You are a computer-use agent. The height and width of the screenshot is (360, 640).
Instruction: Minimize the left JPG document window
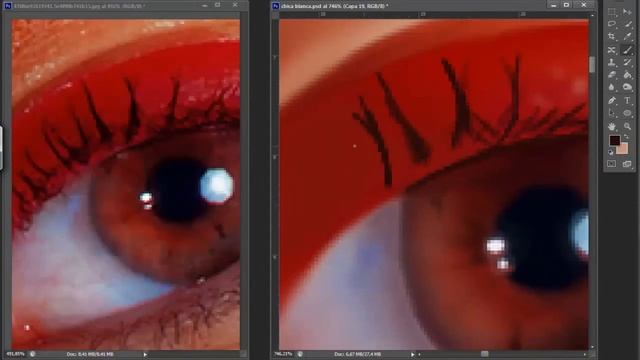tap(204, 5)
